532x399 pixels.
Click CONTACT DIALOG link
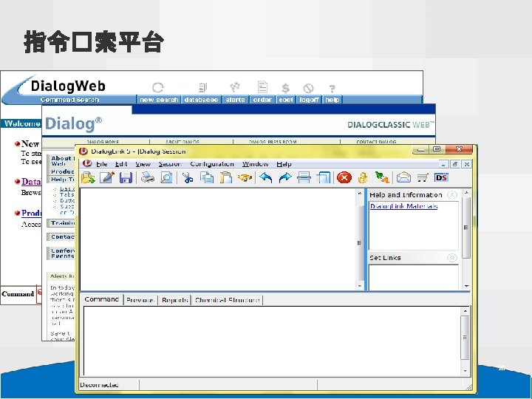coord(376,142)
